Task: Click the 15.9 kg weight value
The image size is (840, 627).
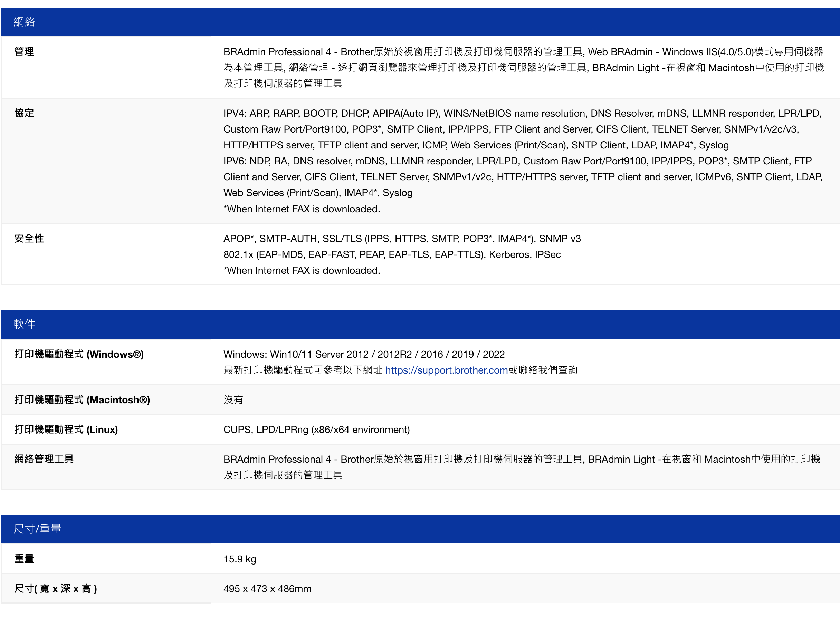Action: click(239, 559)
